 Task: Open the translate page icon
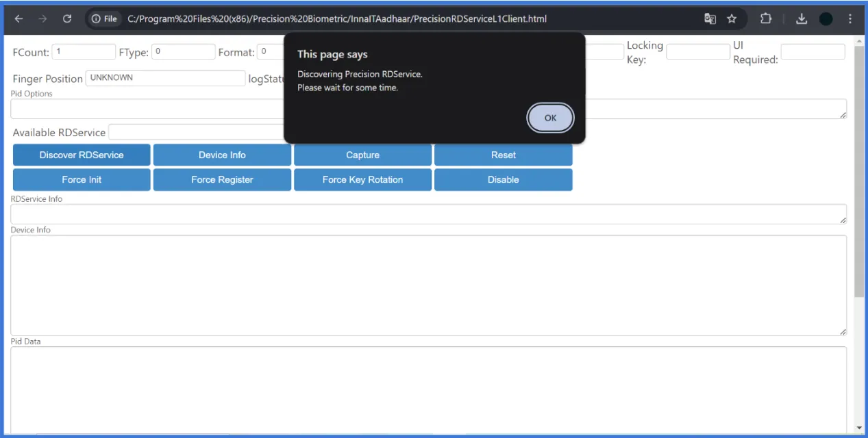point(710,19)
